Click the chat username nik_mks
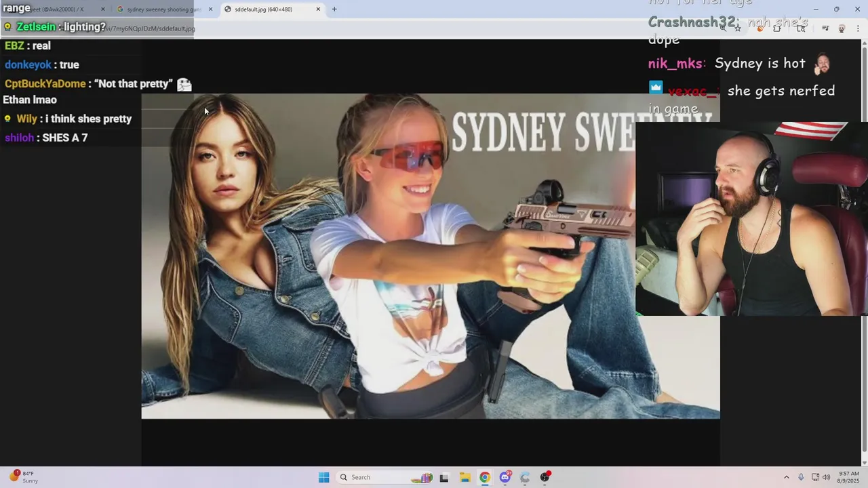 [x=675, y=63]
